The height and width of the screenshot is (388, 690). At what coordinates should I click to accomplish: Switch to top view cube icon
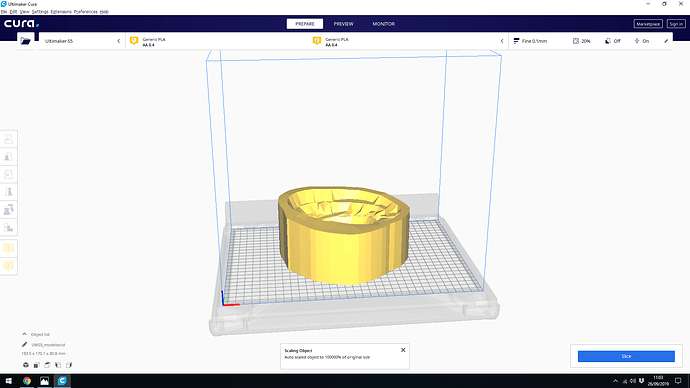tap(47, 365)
